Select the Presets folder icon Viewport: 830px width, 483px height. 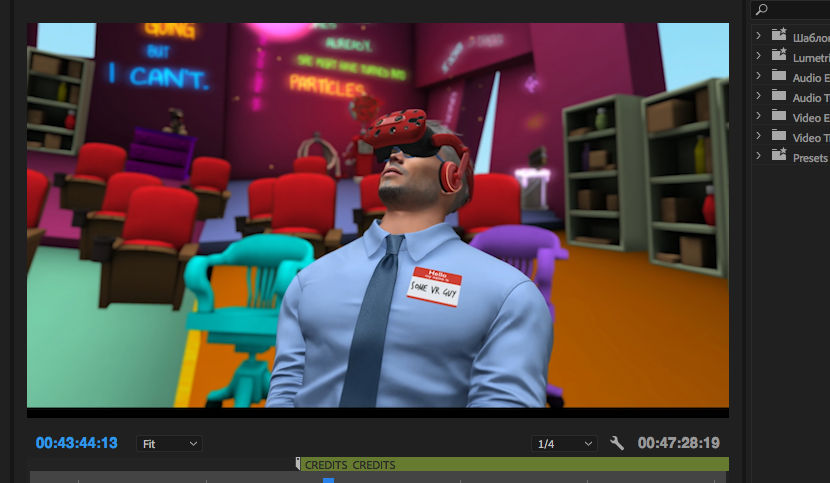tap(779, 155)
